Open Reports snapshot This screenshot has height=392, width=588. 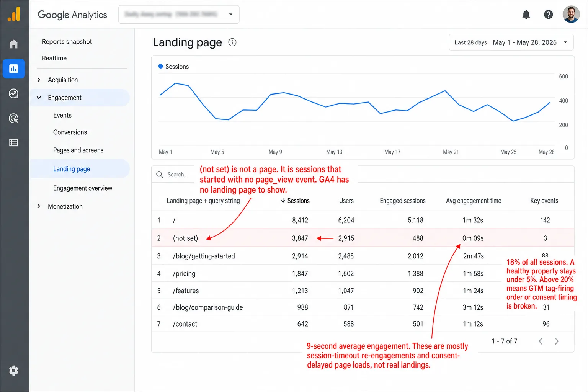pos(67,42)
